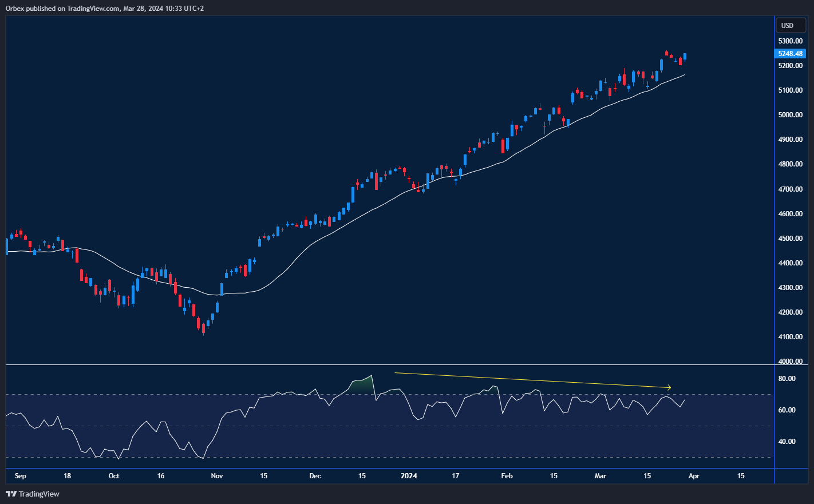
Task: Click the 40.00 RSI scale label
Action: [x=787, y=442]
